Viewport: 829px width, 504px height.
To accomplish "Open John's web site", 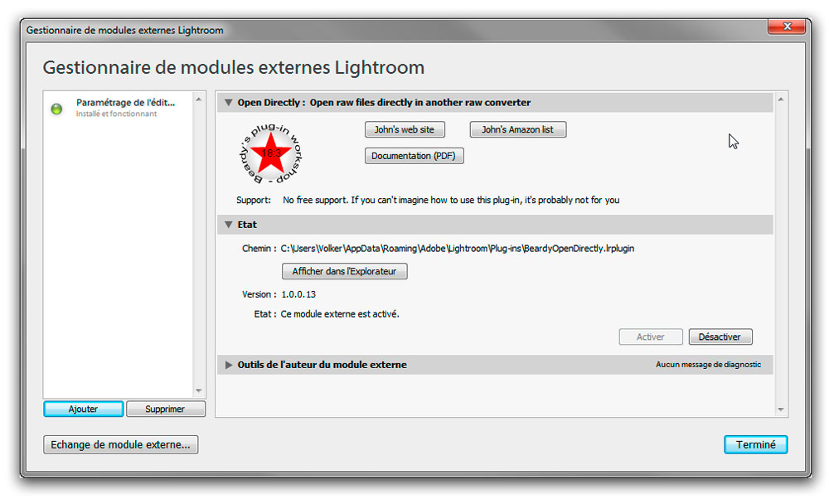I will 405,129.
